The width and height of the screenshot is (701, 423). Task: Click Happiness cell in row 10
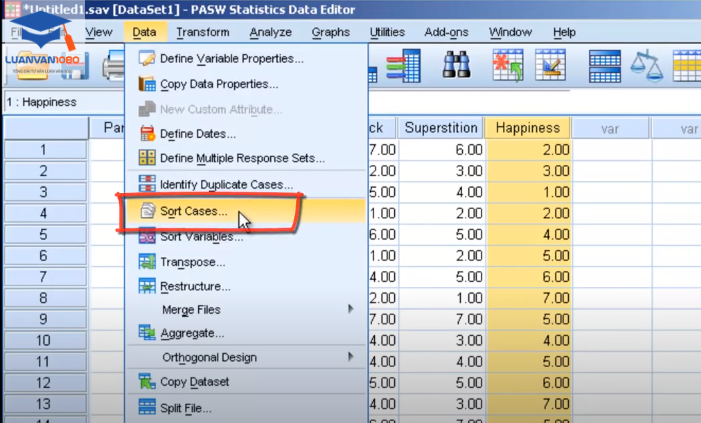point(528,340)
